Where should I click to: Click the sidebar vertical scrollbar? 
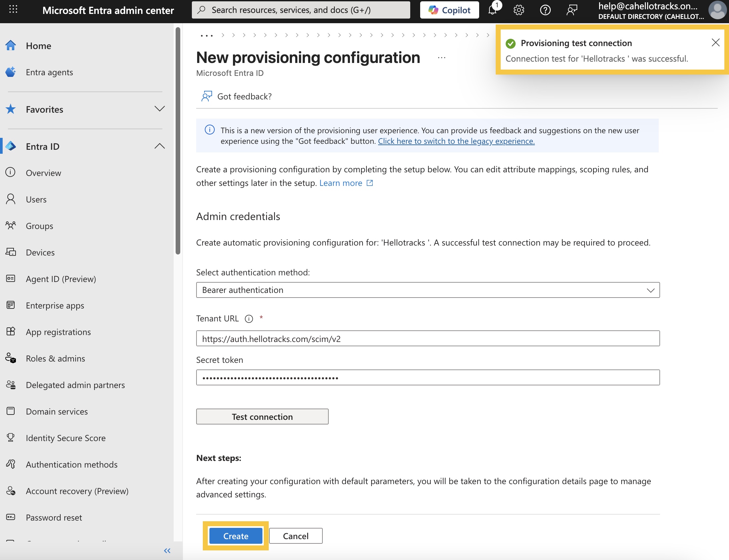click(178, 140)
